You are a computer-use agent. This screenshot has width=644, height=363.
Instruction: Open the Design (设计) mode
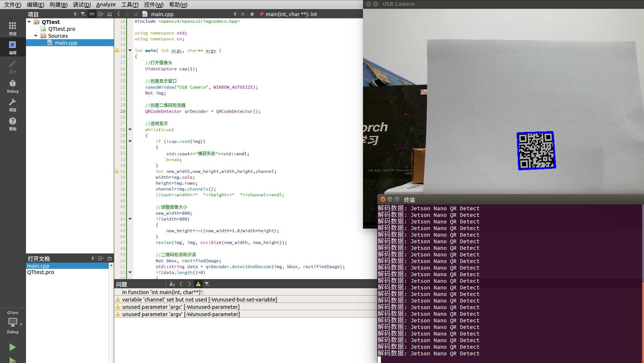(x=12, y=66)
